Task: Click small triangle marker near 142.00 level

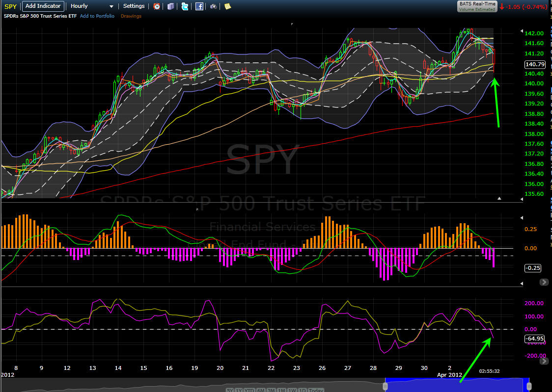Action: click(x=522, y=31)
